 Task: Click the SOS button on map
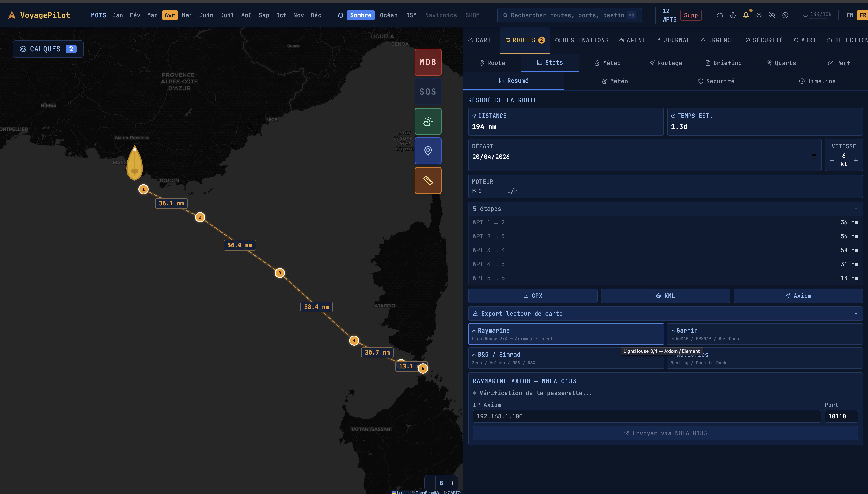click(x=428, y=92)
